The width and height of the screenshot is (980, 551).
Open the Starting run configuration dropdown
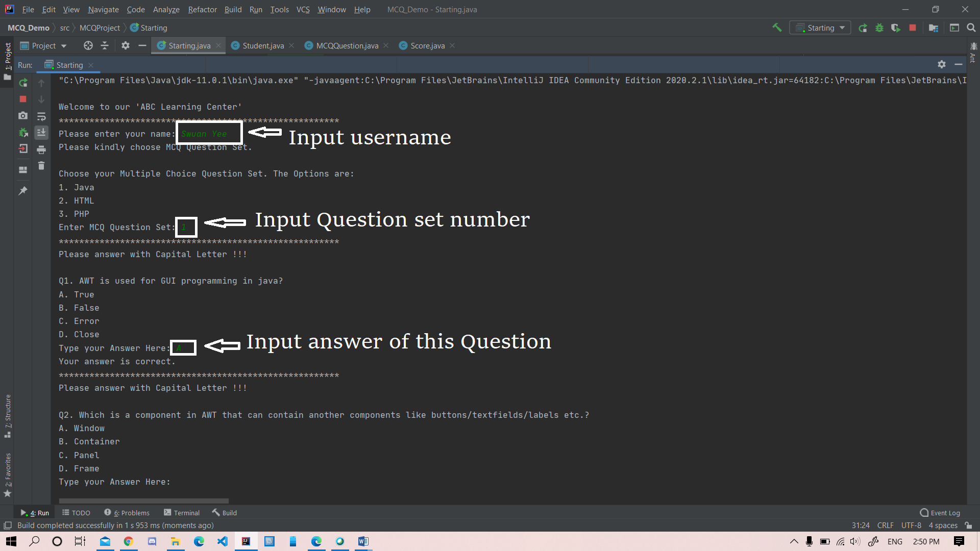820,28
